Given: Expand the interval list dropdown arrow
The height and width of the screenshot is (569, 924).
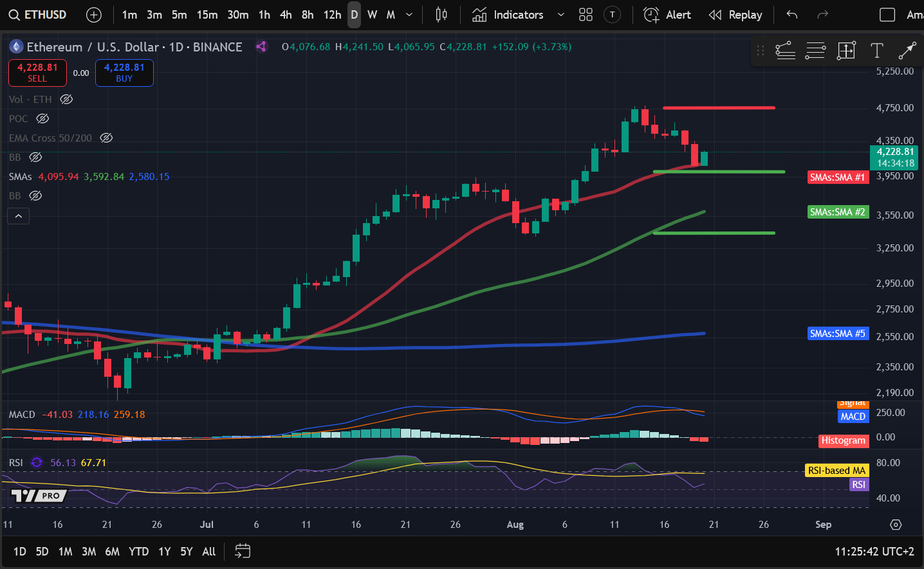Looking at the screenshot, I should coord(409,15).
